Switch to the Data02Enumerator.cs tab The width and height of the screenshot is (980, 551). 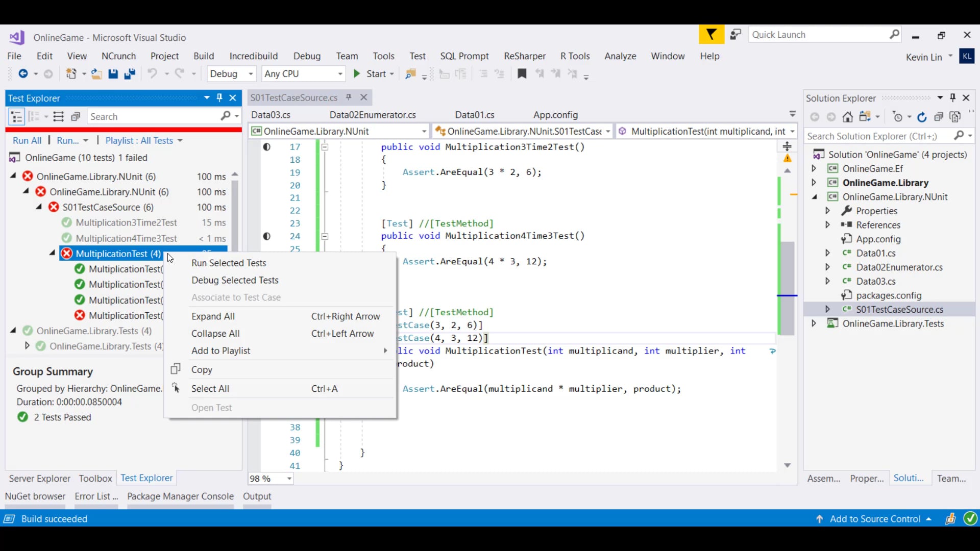tap(372, 115)
